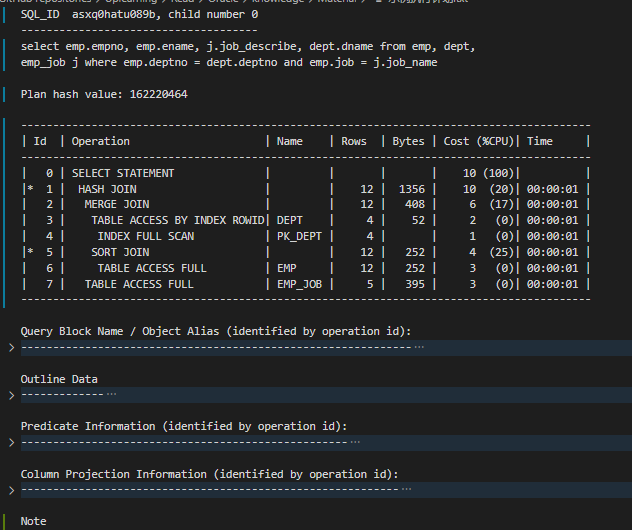Place cursor on HASH JOIN operation

click(x=107, y=189)
